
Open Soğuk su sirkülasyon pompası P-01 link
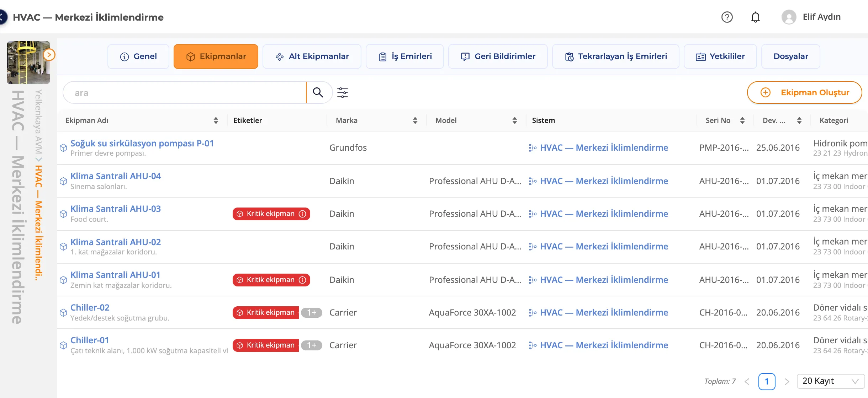pyautogui.click(x=142, y=144)
